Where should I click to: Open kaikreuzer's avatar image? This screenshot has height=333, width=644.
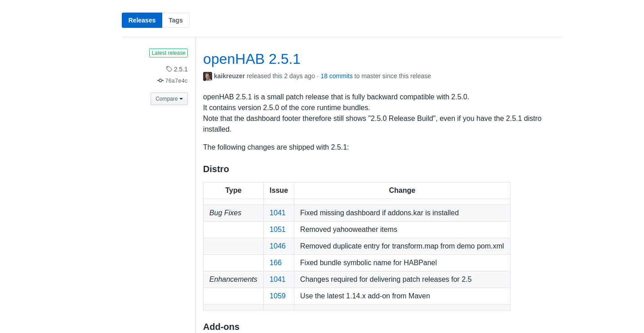click(x=207, y=76)
